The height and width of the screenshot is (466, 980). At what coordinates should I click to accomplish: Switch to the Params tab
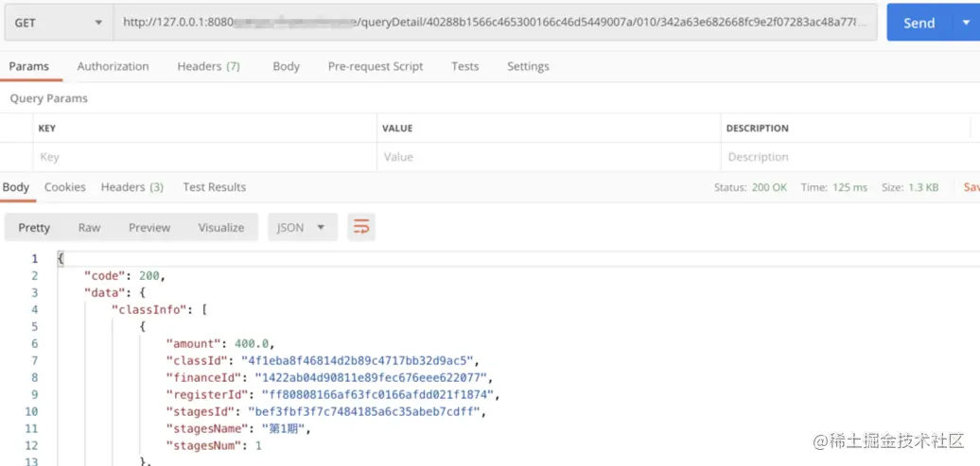(x=28, y=66)
